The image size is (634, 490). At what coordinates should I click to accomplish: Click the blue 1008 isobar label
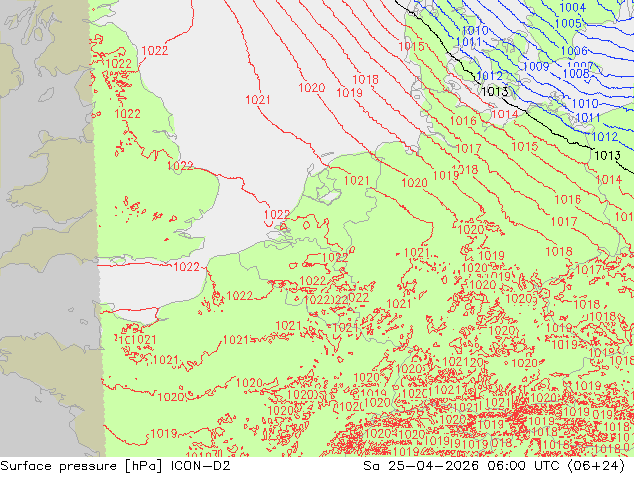576,74
